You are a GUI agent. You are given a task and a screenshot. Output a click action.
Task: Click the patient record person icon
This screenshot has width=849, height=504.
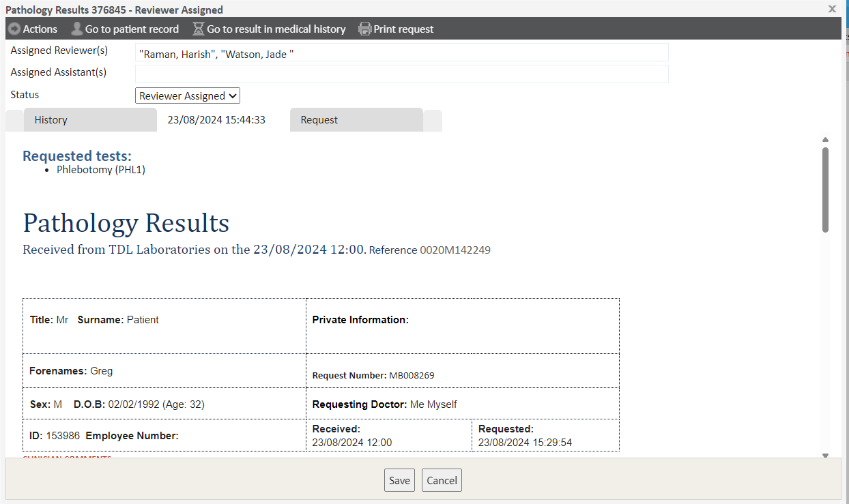pyautogui.click(x=77, y=29)
